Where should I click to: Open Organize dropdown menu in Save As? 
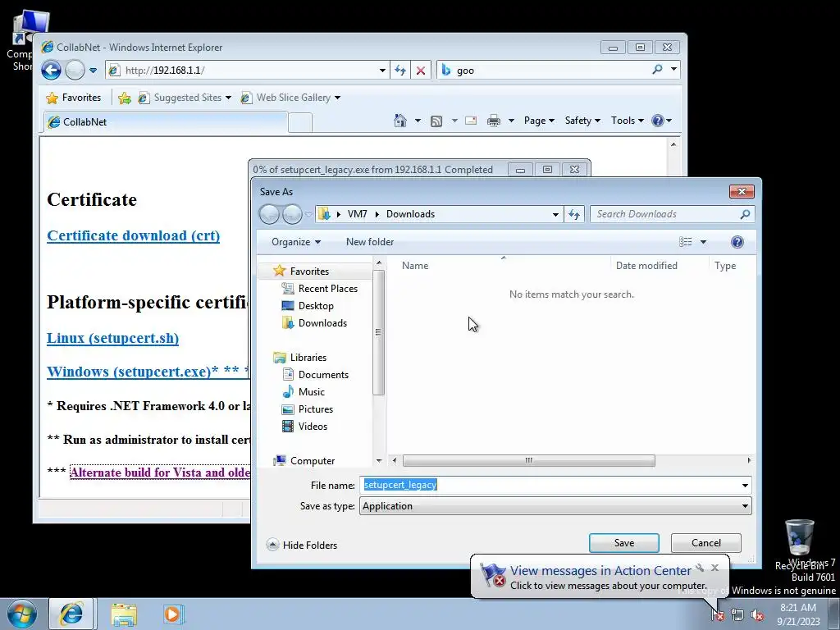[x=295, y=242]
